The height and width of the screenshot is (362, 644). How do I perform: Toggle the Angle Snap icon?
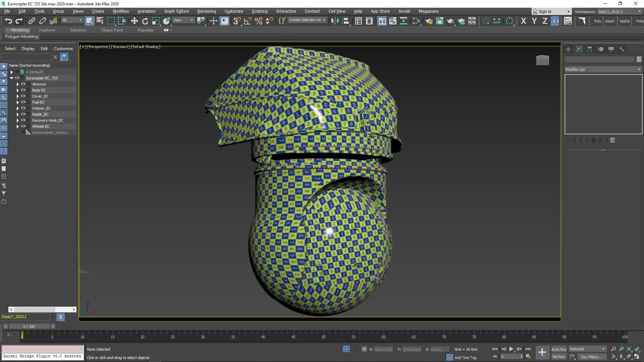[x=248, y=21]
